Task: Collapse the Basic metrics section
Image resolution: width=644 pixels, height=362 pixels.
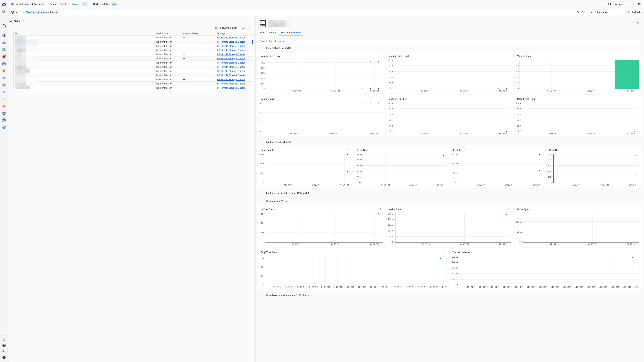Action: click(x=261, y=48)
